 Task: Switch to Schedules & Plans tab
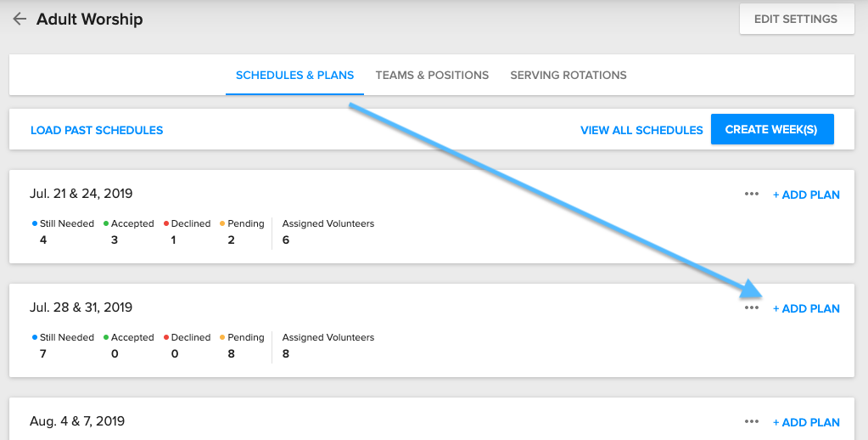[x=294, y=76]
